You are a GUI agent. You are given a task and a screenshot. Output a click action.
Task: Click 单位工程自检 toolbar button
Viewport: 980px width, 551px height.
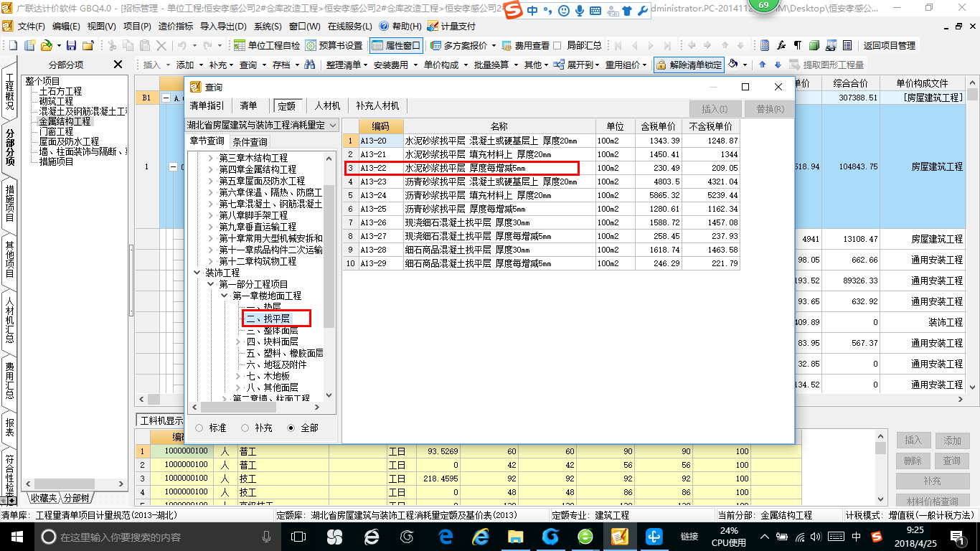point(268,45)
